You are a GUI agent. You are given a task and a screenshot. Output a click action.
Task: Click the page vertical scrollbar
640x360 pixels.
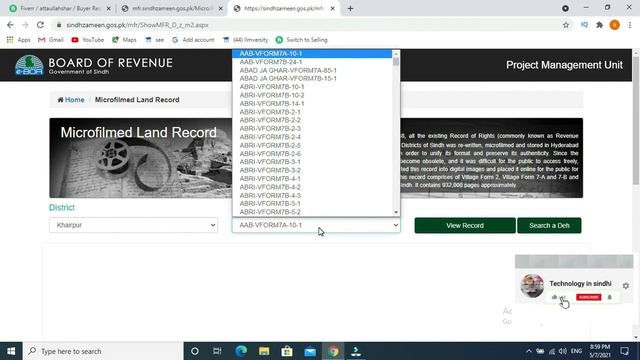(636, 120)
